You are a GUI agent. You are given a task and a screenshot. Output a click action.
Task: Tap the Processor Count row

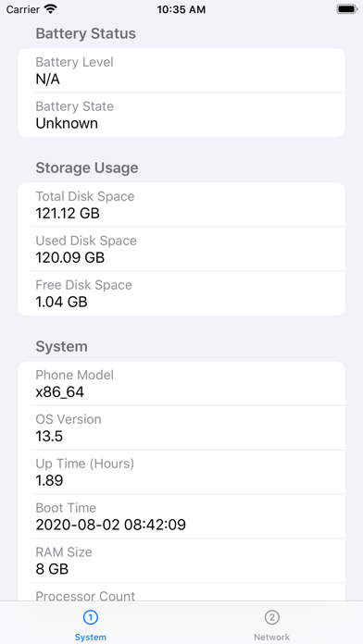point(181,593)
